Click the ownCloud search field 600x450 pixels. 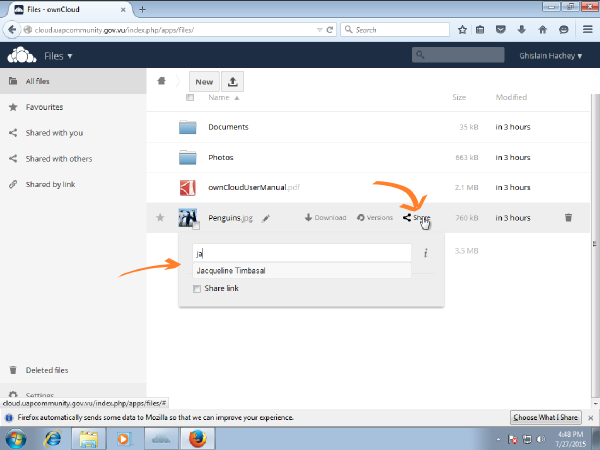coord(458,55)
